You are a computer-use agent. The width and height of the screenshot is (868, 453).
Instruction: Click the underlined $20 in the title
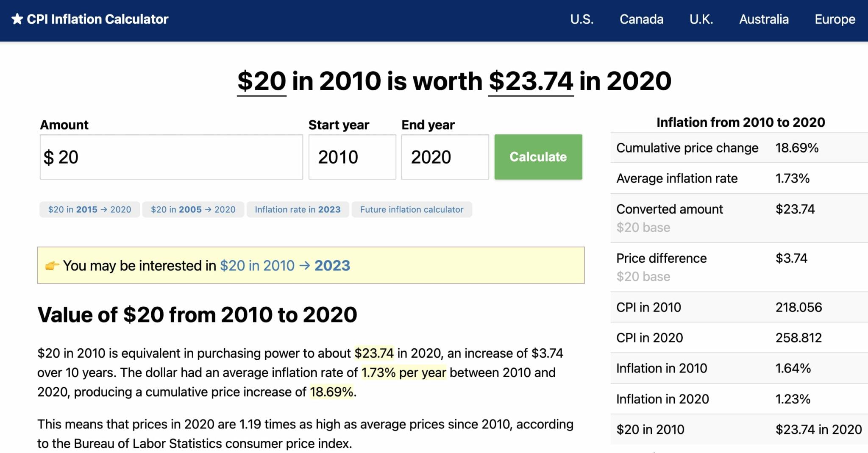pyautogui.click(x=262, y=81)
